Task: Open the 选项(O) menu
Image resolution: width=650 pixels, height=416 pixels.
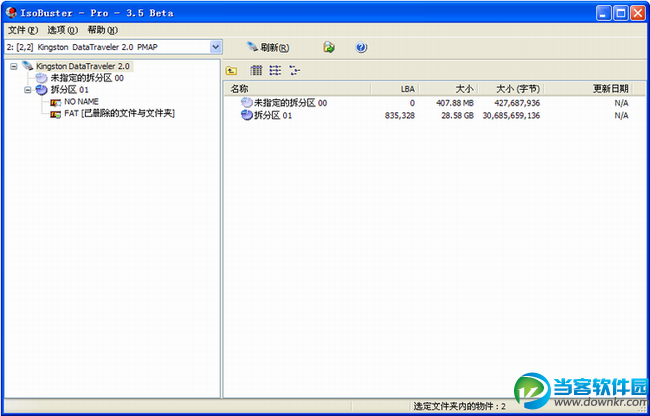Action: coord(62,30)
